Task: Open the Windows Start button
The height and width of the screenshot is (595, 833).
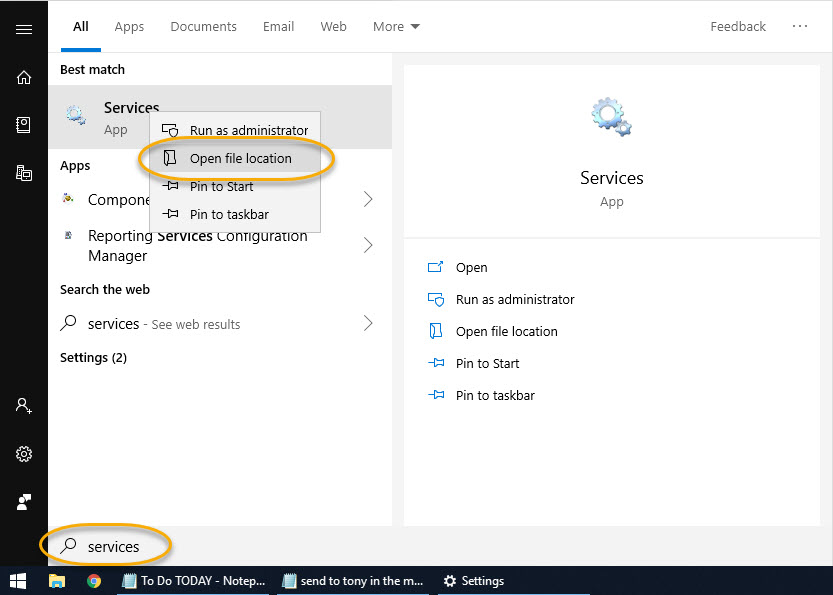Action: click(x=18, y=581)
